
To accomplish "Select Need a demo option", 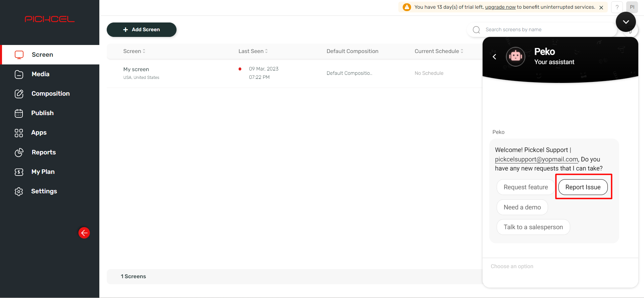I will pyautogui.click(x=522, y=207).
